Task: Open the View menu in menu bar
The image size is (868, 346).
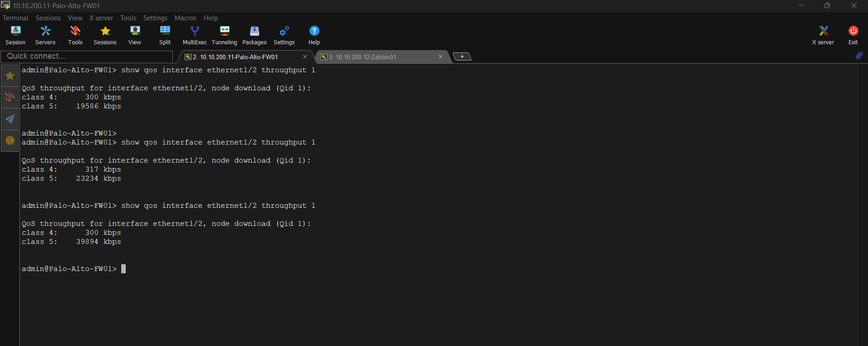Action: coord(75,18)
